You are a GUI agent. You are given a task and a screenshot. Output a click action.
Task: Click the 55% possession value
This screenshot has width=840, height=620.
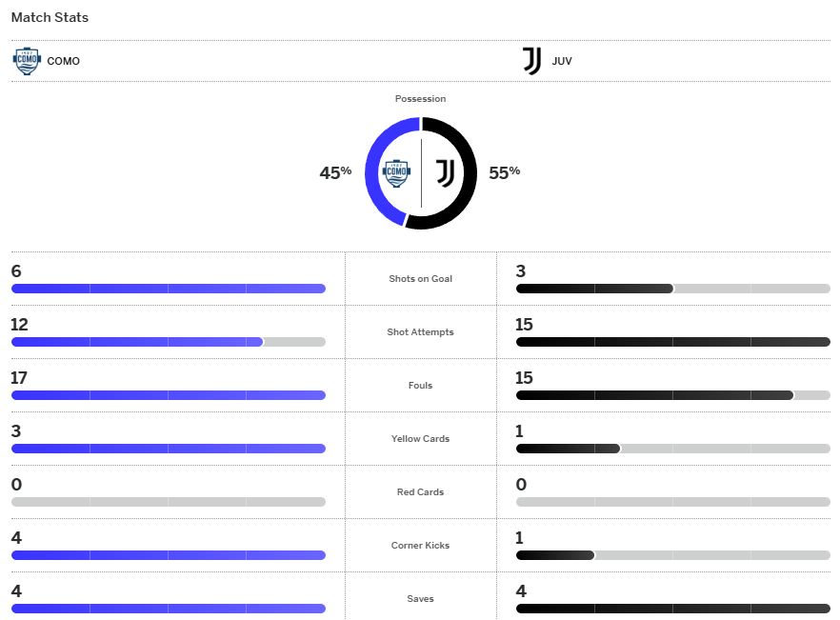click(x=505, y=172)
